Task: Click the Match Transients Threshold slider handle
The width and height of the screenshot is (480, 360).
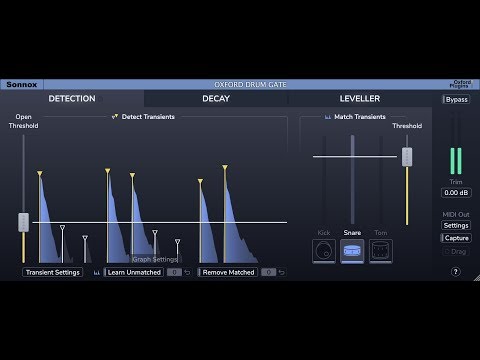Action: tap(407, 157)
